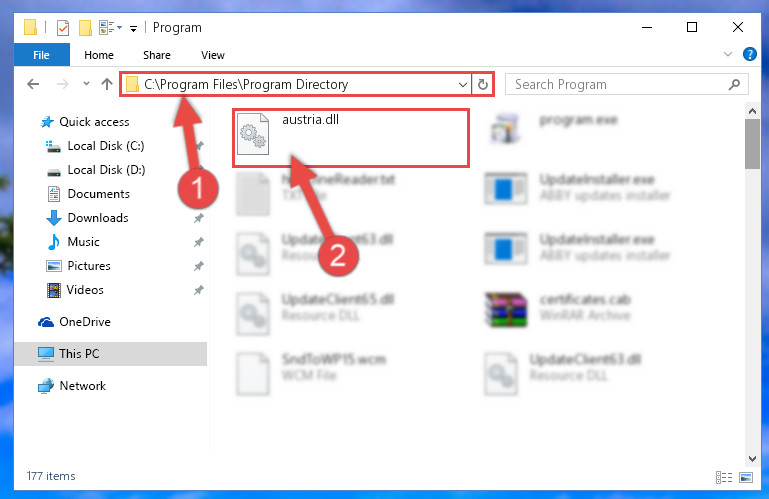
Task: Click the back navigation arrow
Action: pos(33,84)
